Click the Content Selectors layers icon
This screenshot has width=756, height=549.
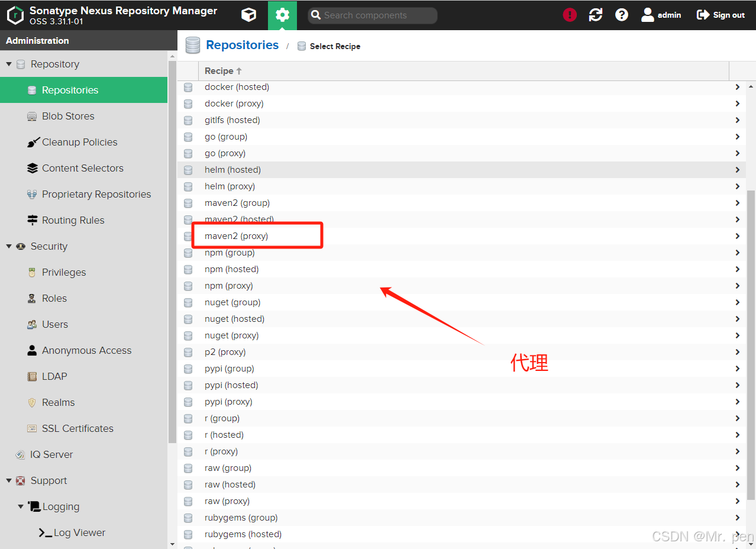[33, 169]
